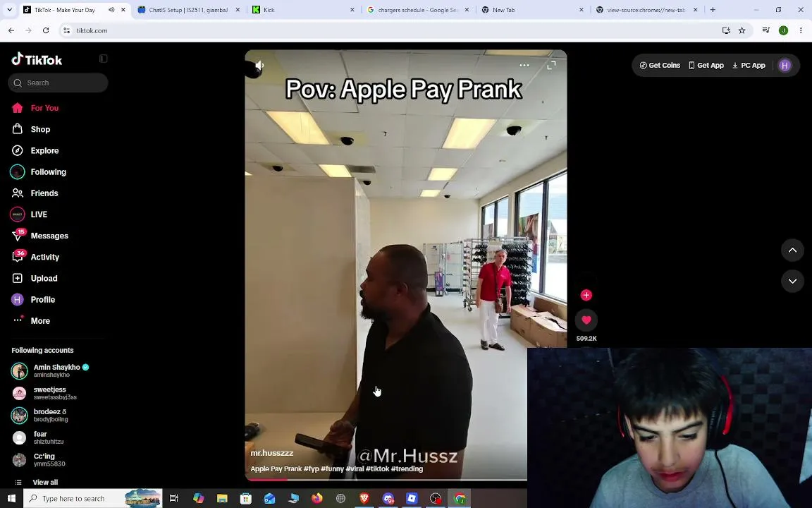The height and width of the screenshot is (508, 812).
Task: Go to the next video
Action: pyautogui.click(x=792, y=281)
